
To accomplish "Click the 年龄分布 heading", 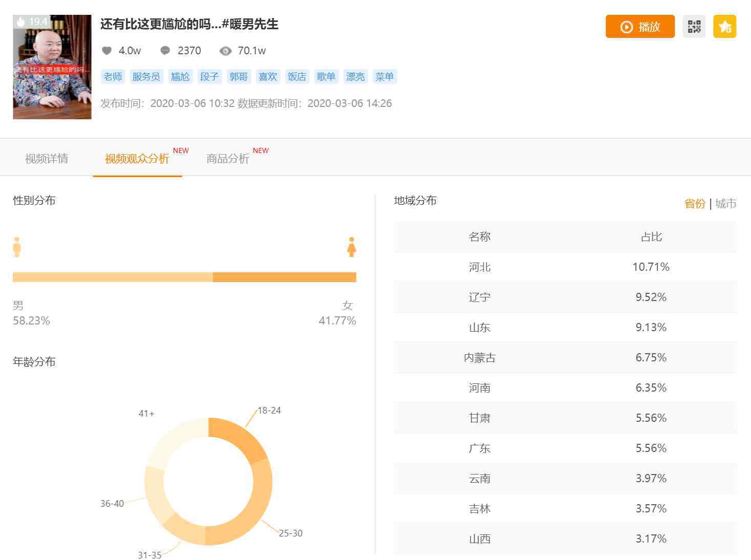I will tap(34, 362).
